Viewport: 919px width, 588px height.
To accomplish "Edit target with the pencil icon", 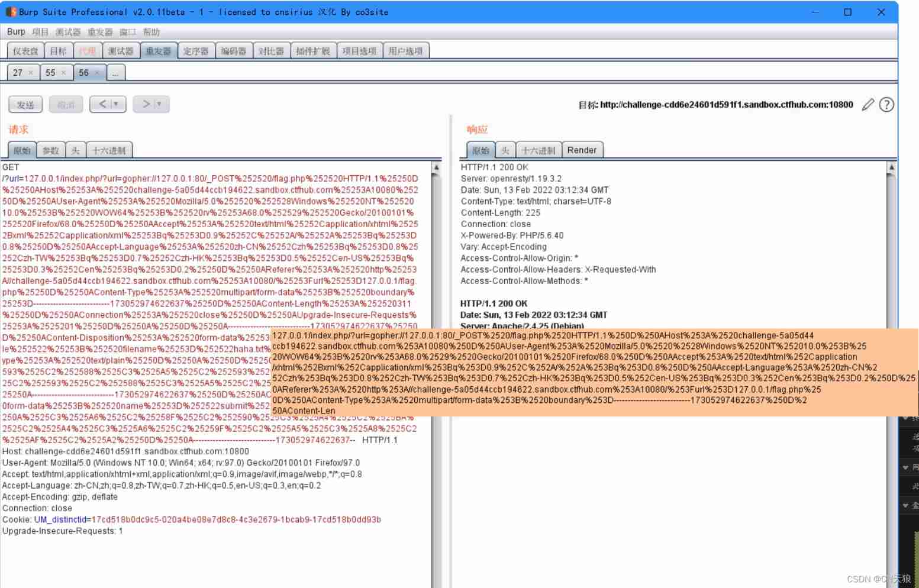I will [x=868, y=105].
